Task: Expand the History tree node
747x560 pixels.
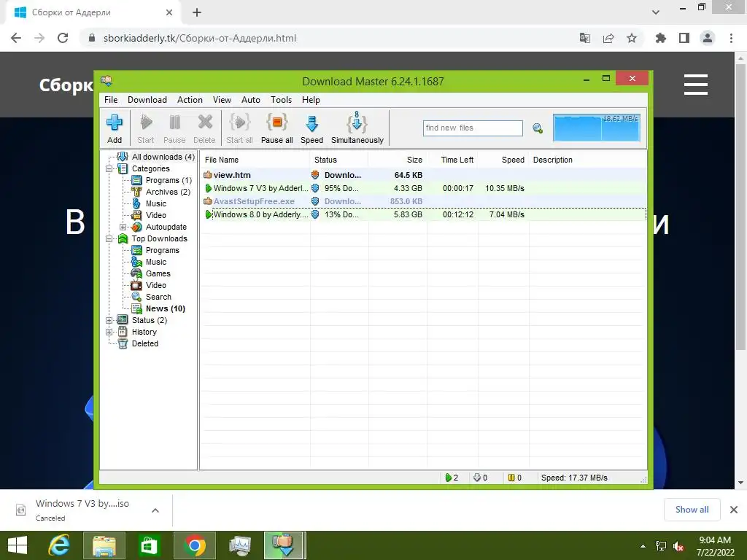Action: 109,332
